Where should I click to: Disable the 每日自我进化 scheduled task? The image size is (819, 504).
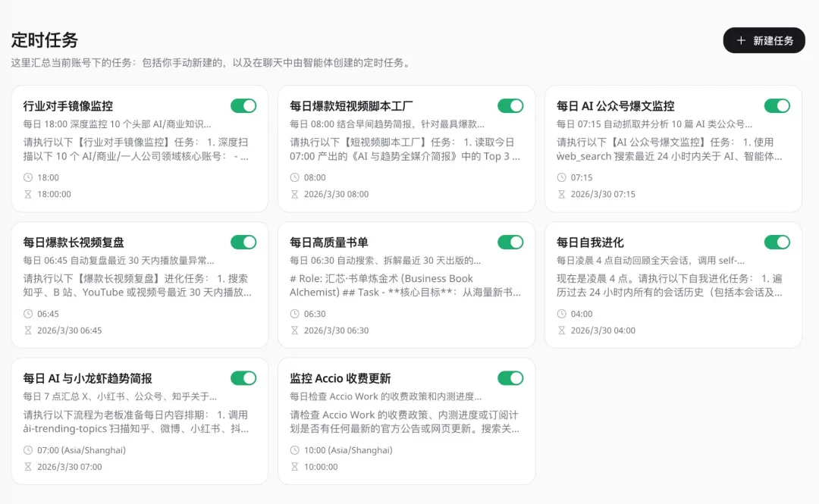(x=777, y=243)
